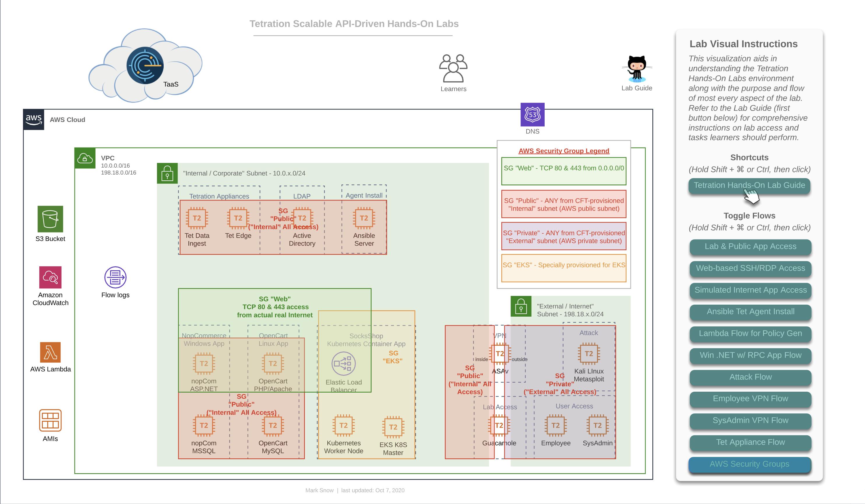Open the Tetration Hands-On Lab Guide button

point(749,186)
